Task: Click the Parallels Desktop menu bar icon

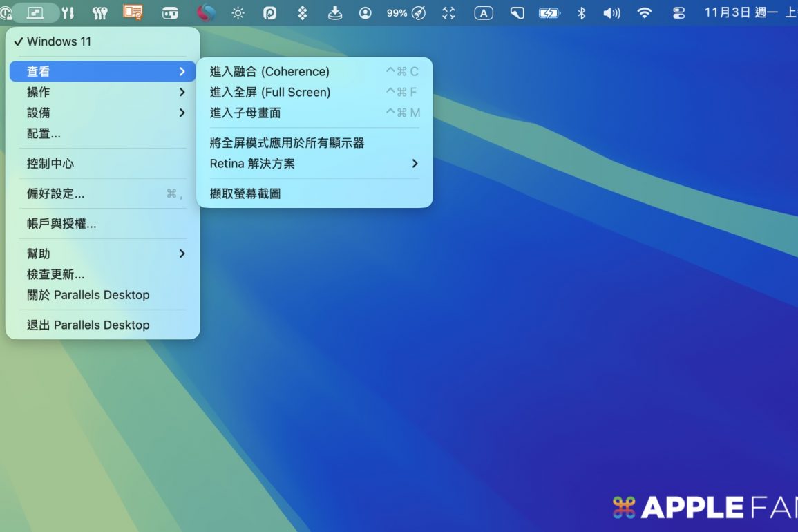Action: click(35, 13)
